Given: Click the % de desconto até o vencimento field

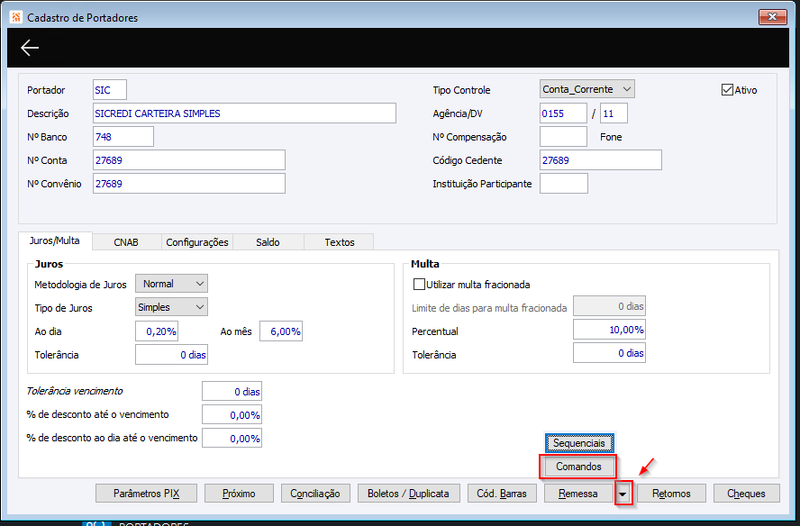Looking at the screenshot, I should point(232,415).
